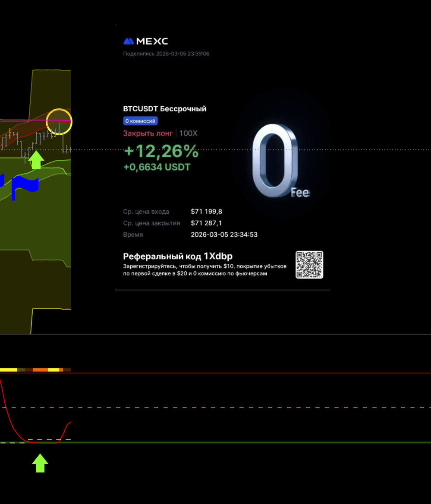Click the orange segment in the colored indicator strip

[40, 370]
